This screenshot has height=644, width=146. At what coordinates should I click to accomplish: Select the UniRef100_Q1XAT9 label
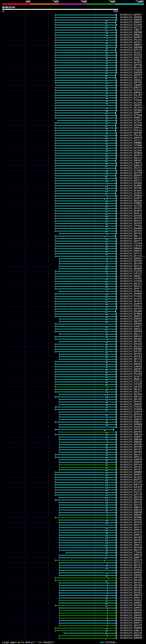[x=131, y=301]
